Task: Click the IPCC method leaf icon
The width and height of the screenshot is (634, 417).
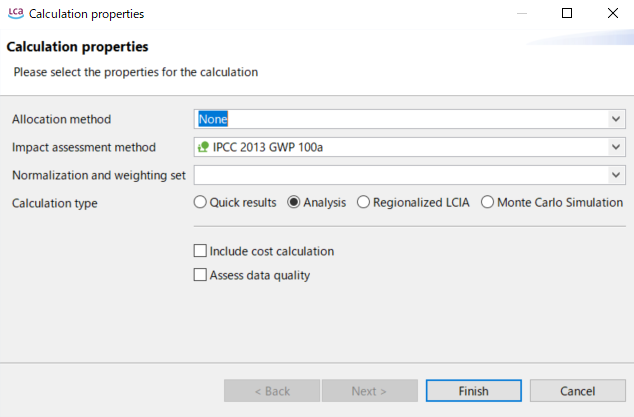Action: 203,147
